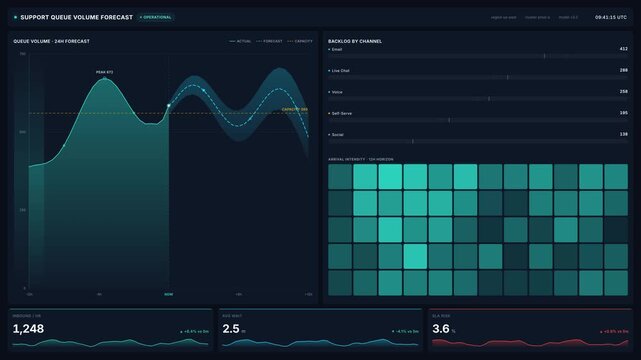Click the Arrival Intensity heatmap heading
Screen dimensions: 641x360
pos(361,159)
